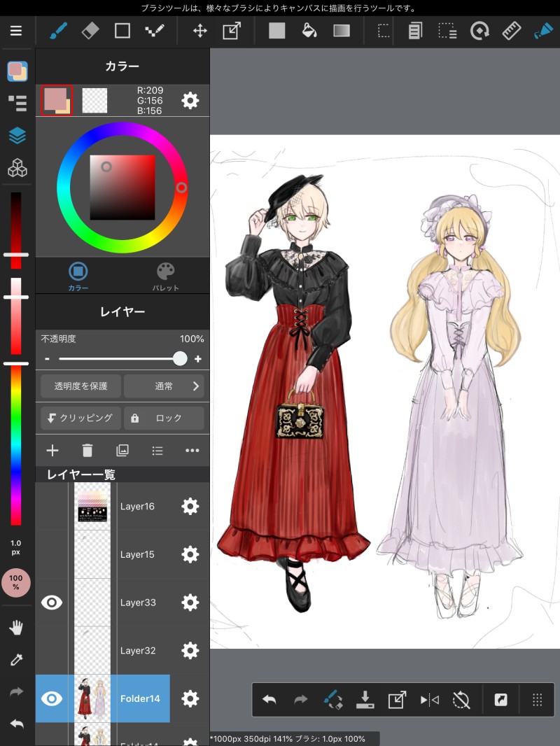Toggle the color panel sidebar icon
560x746 pixels.
click(17, 71)
